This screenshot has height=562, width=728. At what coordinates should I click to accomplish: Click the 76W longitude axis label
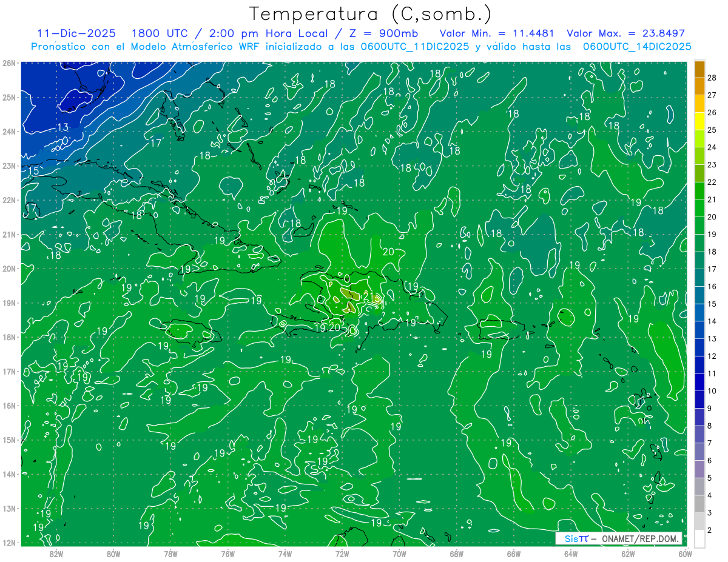[x=228, y=554]
